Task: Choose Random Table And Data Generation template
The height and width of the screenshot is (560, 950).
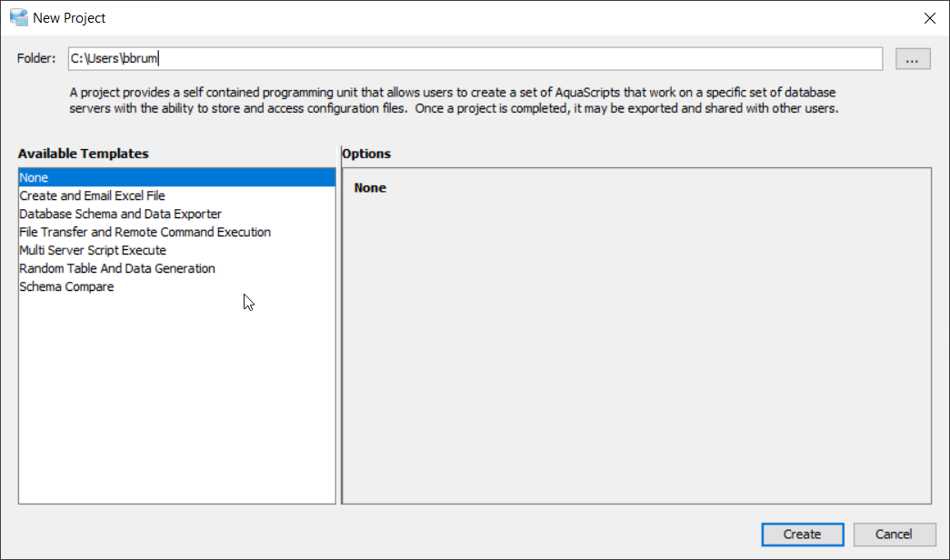Action: pyautogui.click(x=117, y=269)
